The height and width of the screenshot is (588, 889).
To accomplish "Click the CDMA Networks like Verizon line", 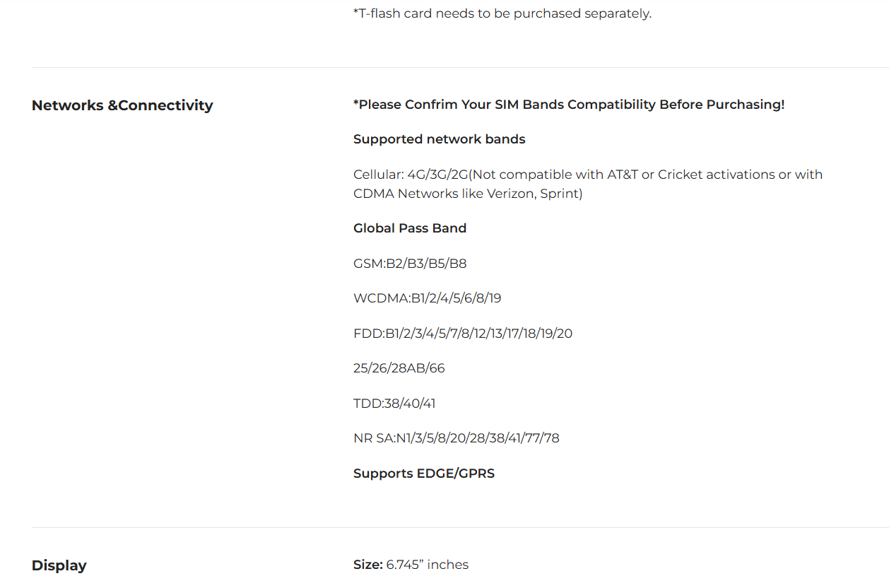I will click(468, 194).
